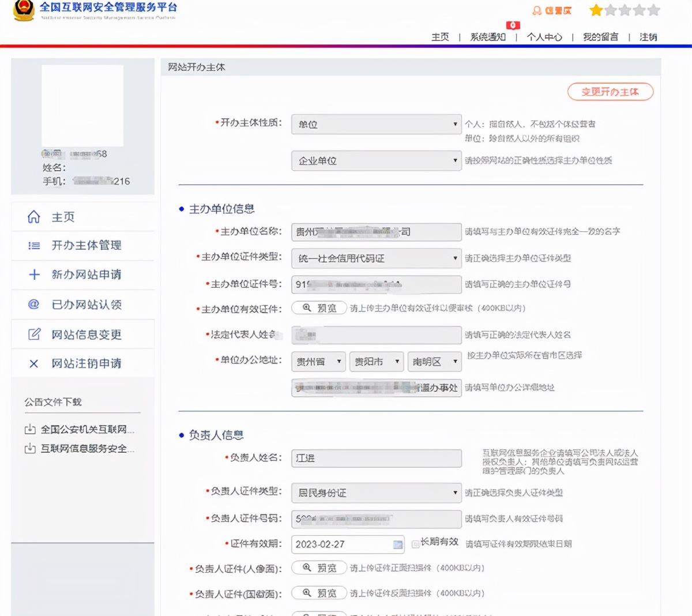Viewport: 692px width, 616px height.
Task: Switch to 个人中心 in the top menu
Action: 546,36
